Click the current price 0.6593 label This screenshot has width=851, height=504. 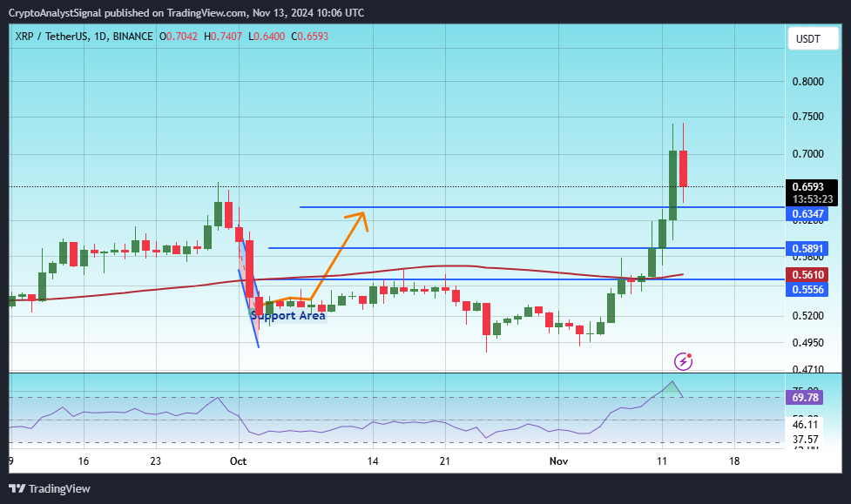(807, 186)
